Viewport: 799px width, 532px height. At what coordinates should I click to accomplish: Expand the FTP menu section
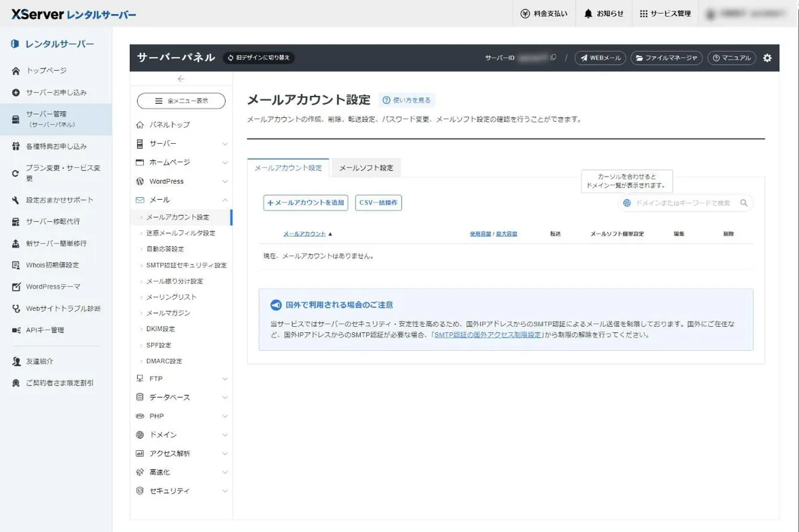(181, 379)
